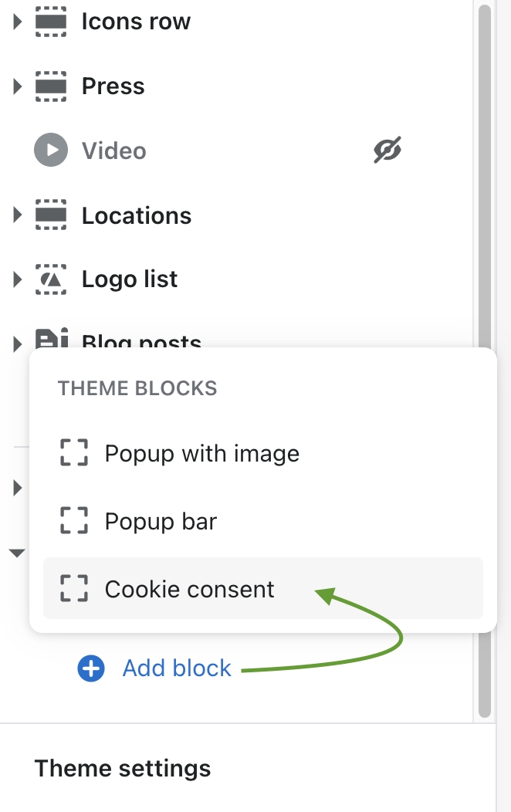Screen dimensions: 511x812
Task: Open Theme settings
Action: coord(123,769)
